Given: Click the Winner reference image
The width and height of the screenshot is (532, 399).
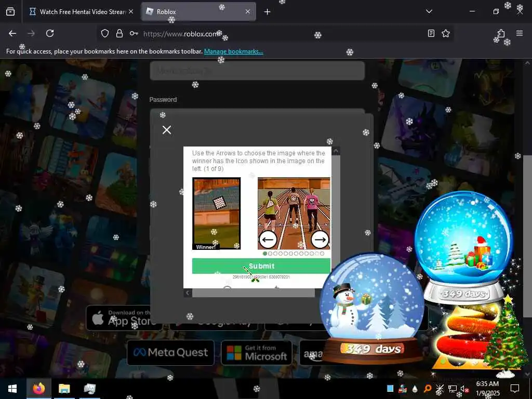Looking at the screenshot, I should (217, 214).
